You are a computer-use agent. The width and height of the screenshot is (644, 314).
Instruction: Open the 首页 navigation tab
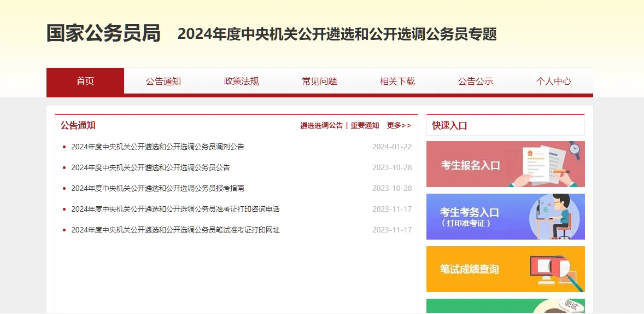tap(85, 81)
